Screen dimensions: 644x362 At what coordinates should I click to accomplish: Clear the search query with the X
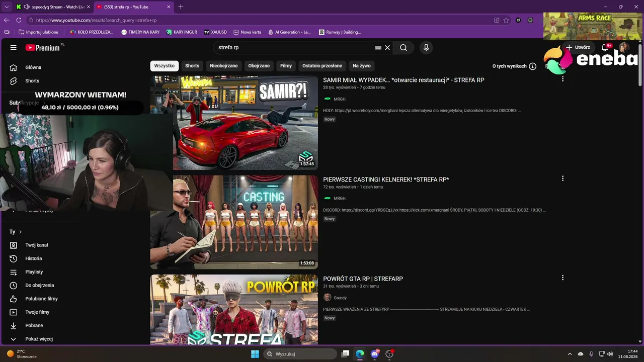coord(387,48)
